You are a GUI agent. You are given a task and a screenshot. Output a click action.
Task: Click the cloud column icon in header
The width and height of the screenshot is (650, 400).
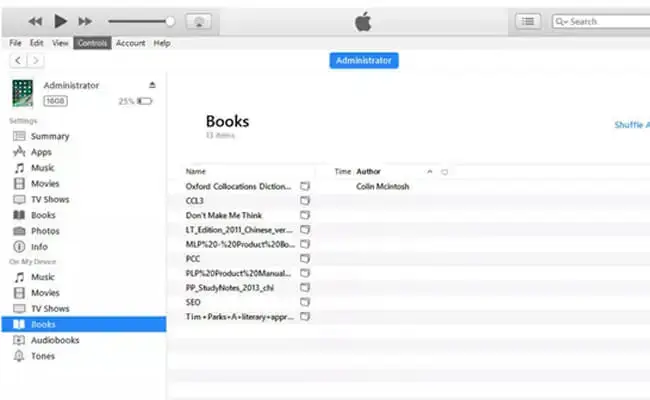(x=444, y=172)
